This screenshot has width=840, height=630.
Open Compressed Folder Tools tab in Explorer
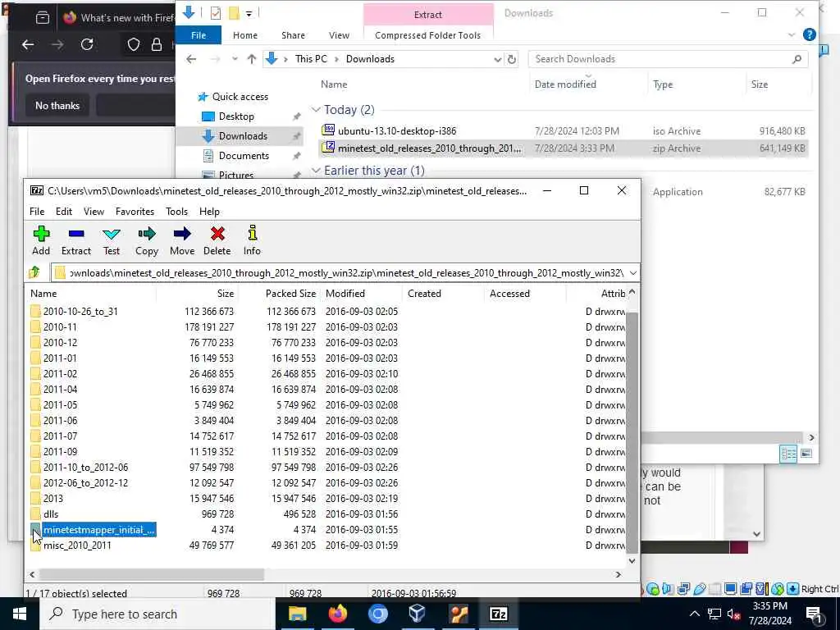(428, 35)
